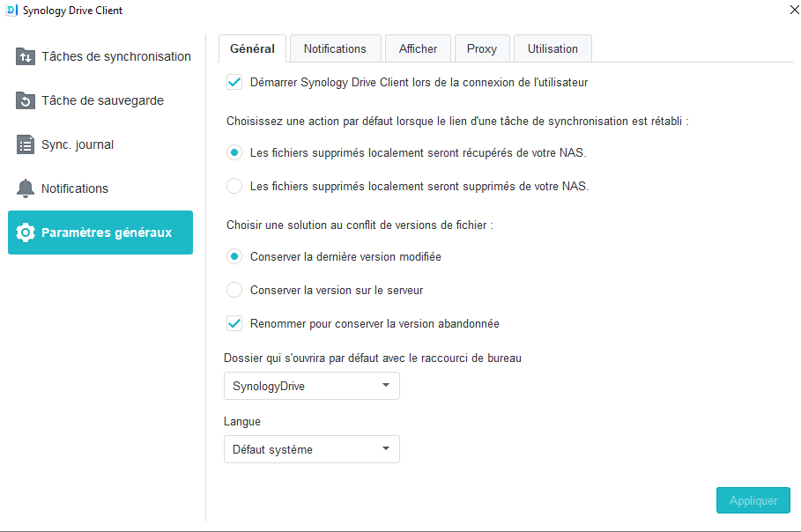Choose Conserver la dernière version modifiée

click(234, 256)
